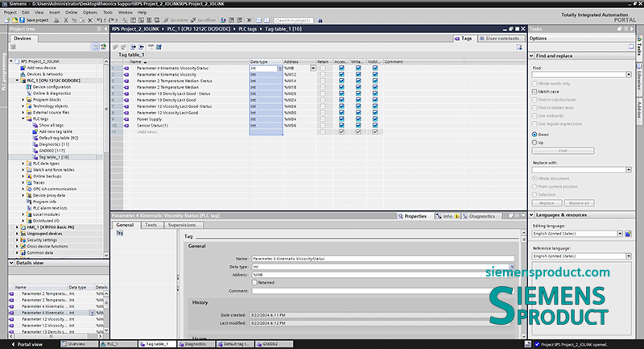Select the Up search direction radio button
Screen dimensions: 644x349
coord(535,143)
